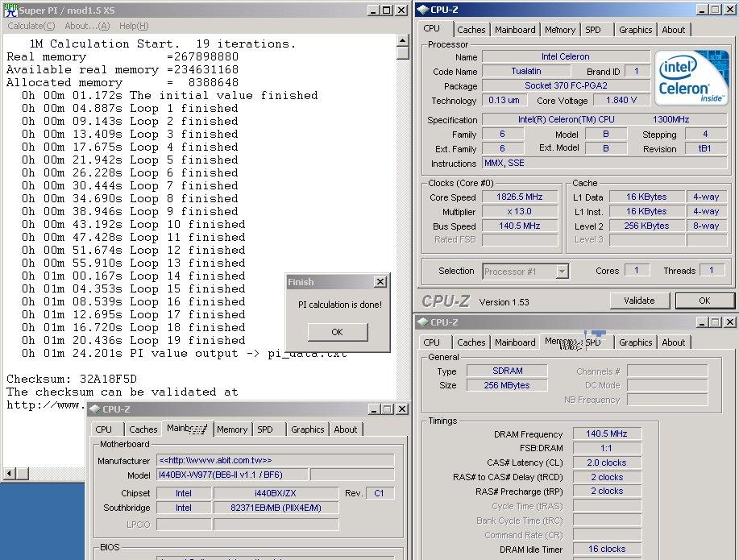The image size is (739, 560).
Task: Click memory Type value SDRAM
Action: coord(507,371)
